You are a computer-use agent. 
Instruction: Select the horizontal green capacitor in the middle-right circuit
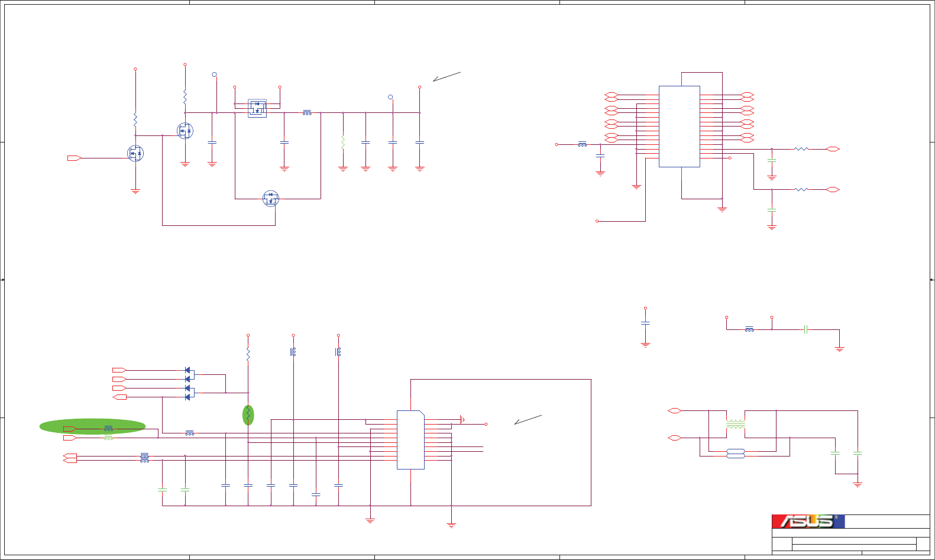pos(805,329)
